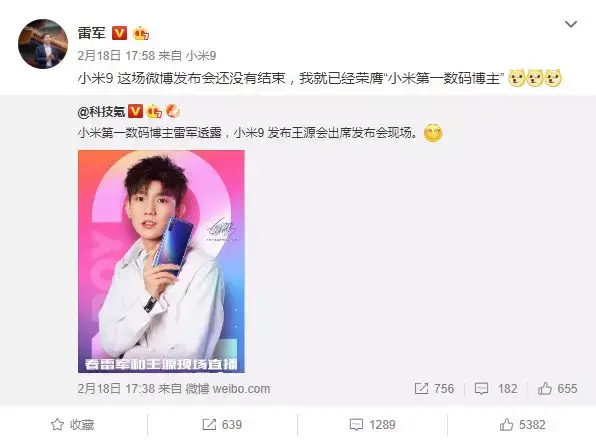Like 雷军's post with 5382 likes
The image size is (596, 442).
[523, 425]
